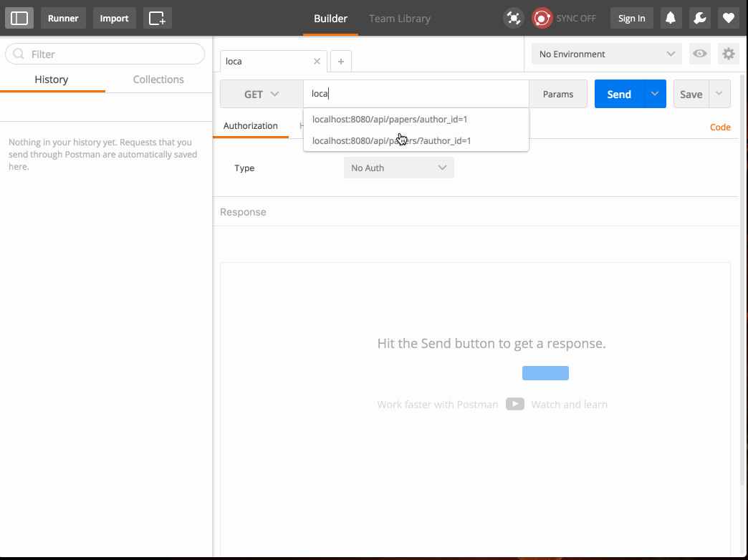The height and width of the screenshot is (560, 748).
Task: Open the No Auth type dropdown
Action: (x=399, y=168)
